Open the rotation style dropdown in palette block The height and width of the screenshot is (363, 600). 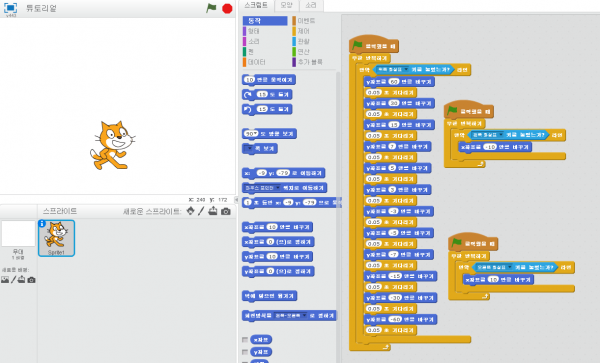click(292, 316)
